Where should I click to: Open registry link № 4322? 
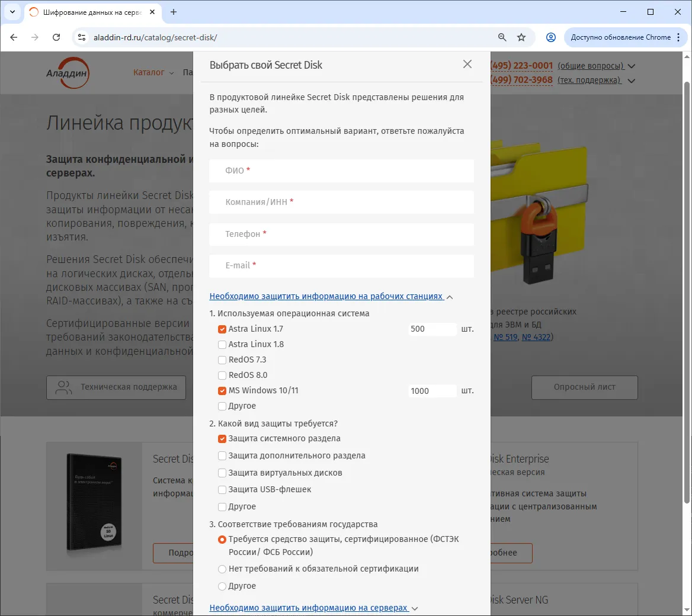(x=536, y=337)
